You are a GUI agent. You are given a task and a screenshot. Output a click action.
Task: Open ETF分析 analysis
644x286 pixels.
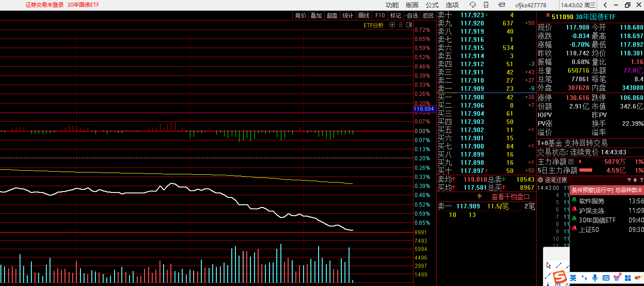[x=374, y=25]
